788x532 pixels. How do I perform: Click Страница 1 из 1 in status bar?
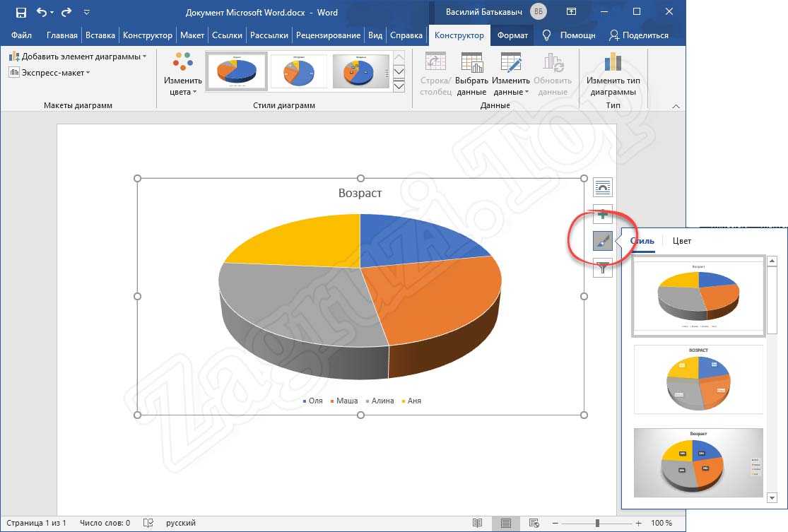(36, 523)
